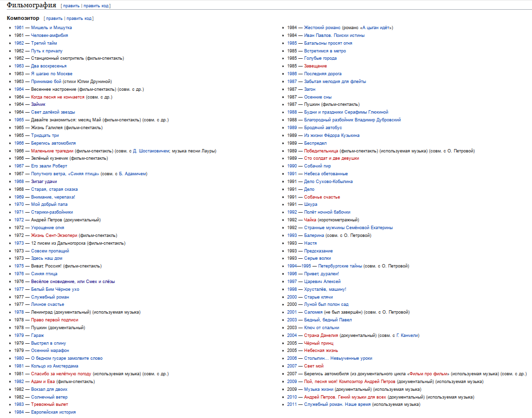This screenshot has width=532, height=418.
Task: Click 'Пой, песня моя! Композитор Андрей Петров'
Action: click(x=349, y=382)
